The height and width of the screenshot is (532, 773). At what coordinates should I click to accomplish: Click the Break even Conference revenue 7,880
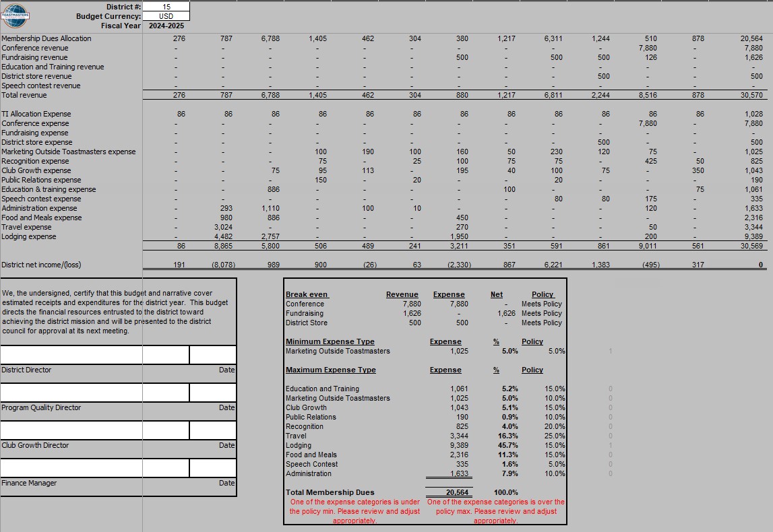point(412,304)
